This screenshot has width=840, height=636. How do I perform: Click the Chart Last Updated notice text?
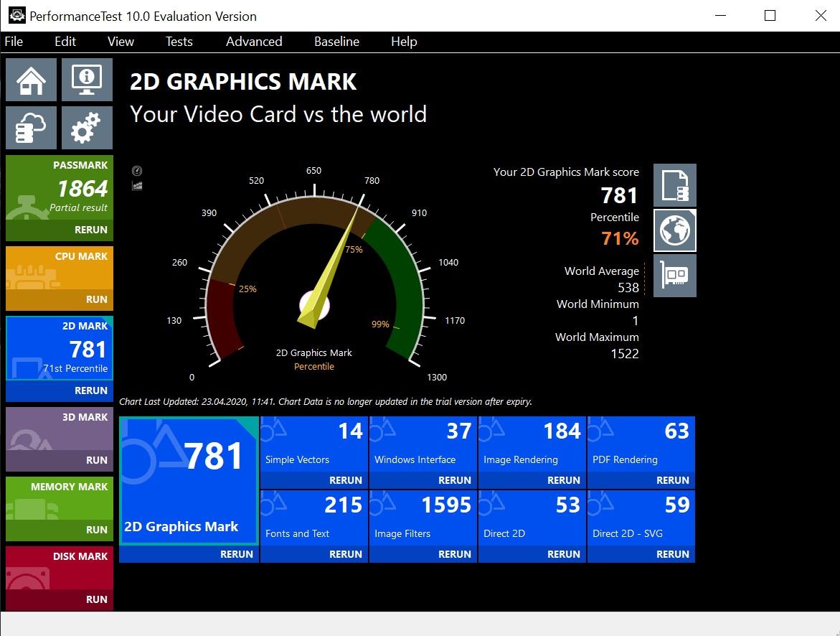coord(326,402)
